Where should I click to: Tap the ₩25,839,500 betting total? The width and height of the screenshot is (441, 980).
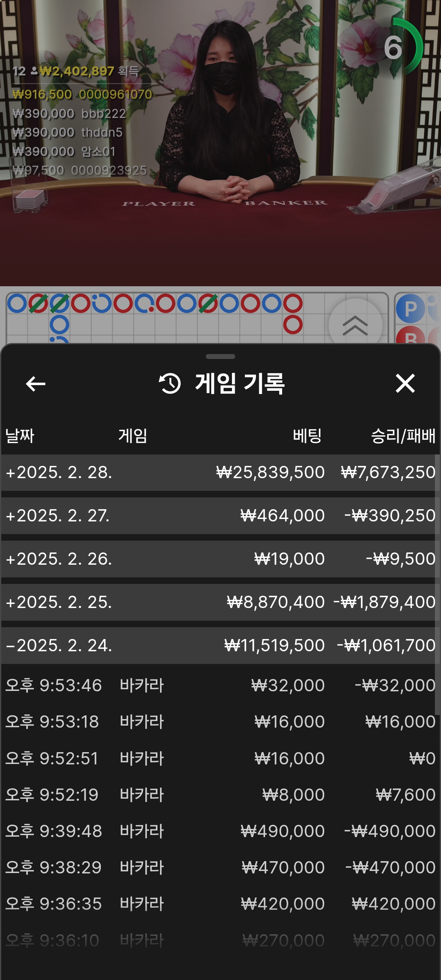coord(270,472)
